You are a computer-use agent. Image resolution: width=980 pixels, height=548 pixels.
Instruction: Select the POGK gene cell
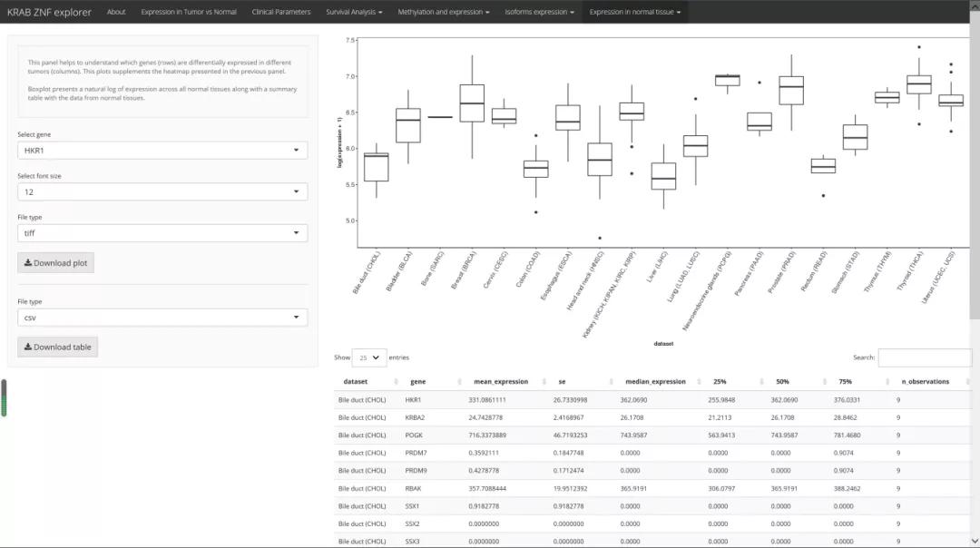point(414,435)
